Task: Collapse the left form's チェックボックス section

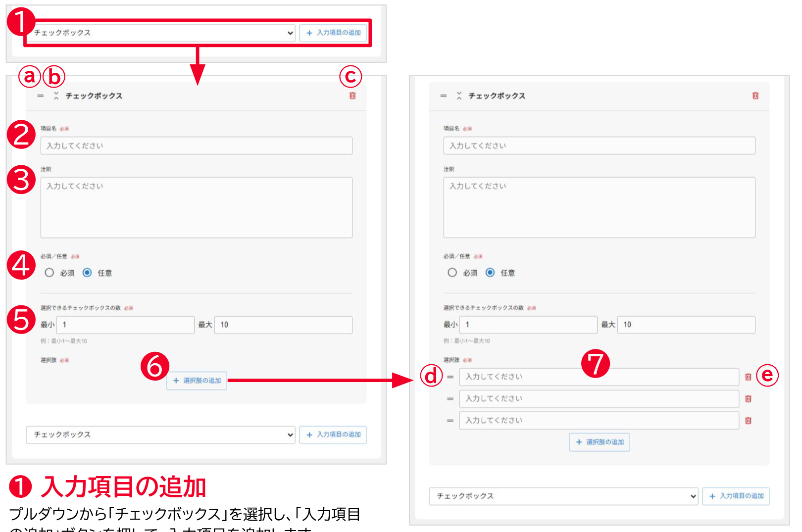Action: pos(56,96)
